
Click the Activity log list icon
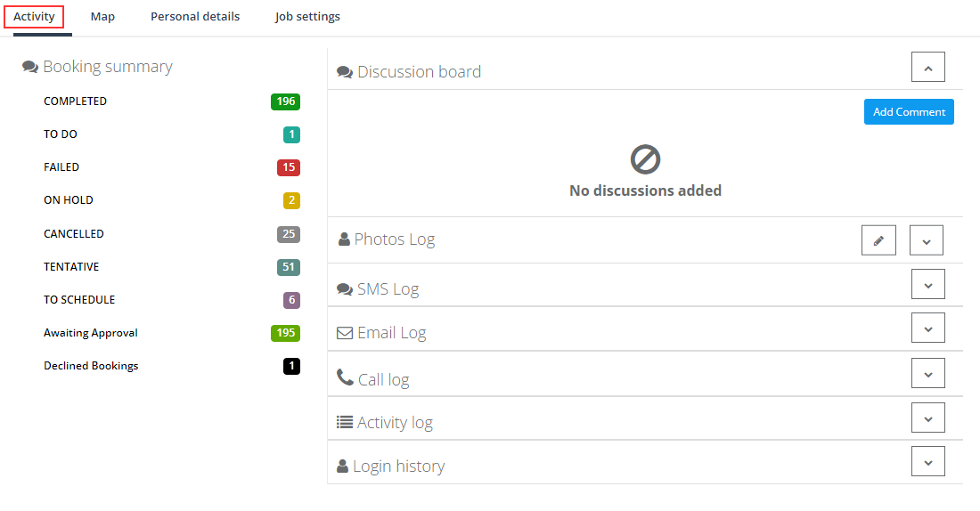point(345,422)
